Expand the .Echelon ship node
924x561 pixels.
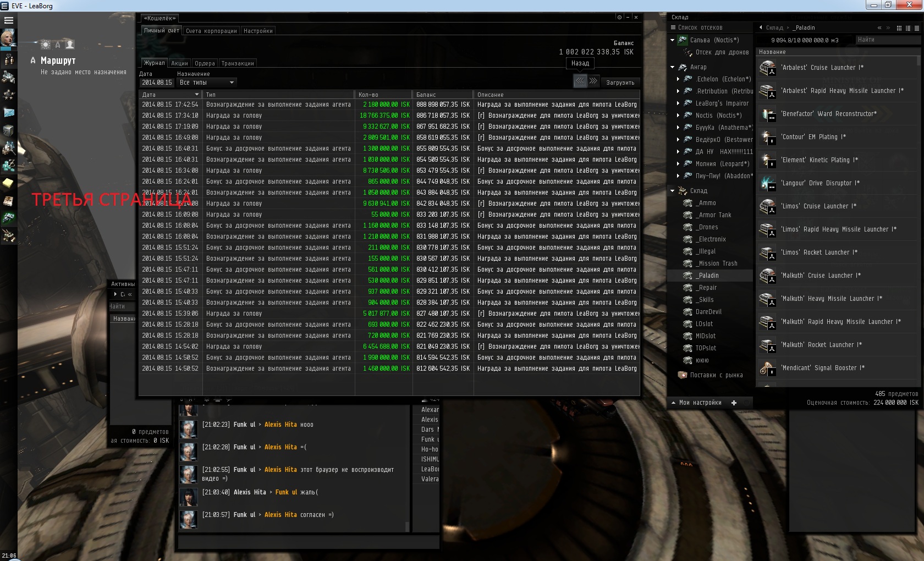(678, 79)
